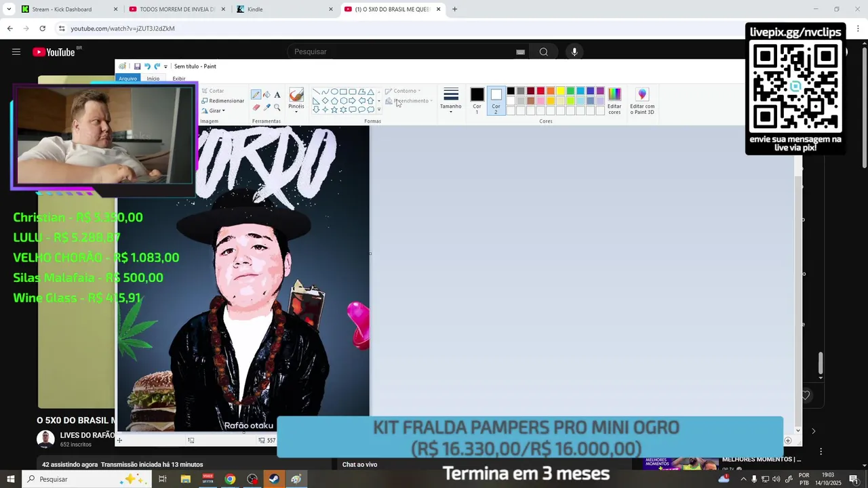Expand the Paint shapes gallery

coord(379,109)
